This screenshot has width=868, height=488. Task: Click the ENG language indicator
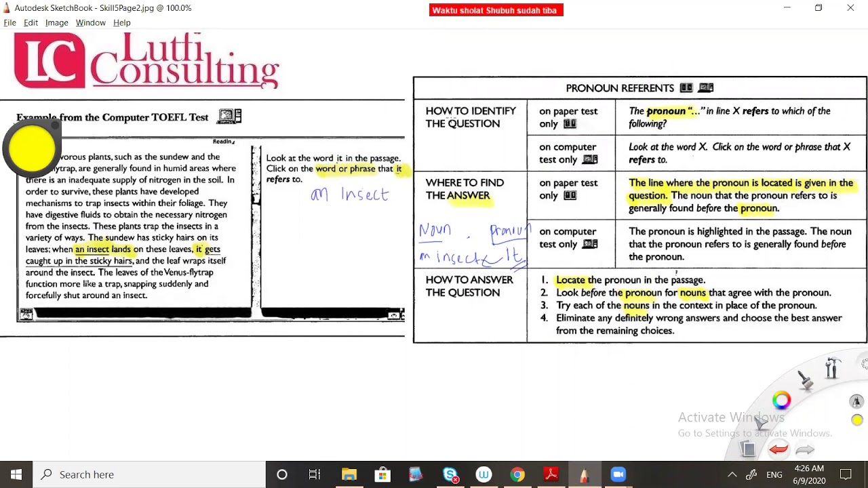pyautogui.click(x=774, y=475)
